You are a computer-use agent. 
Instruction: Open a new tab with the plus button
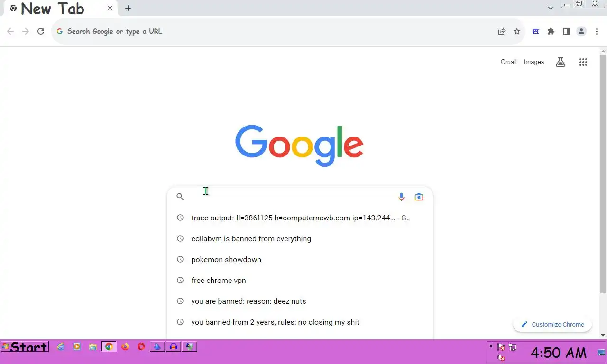coord(128,8)
